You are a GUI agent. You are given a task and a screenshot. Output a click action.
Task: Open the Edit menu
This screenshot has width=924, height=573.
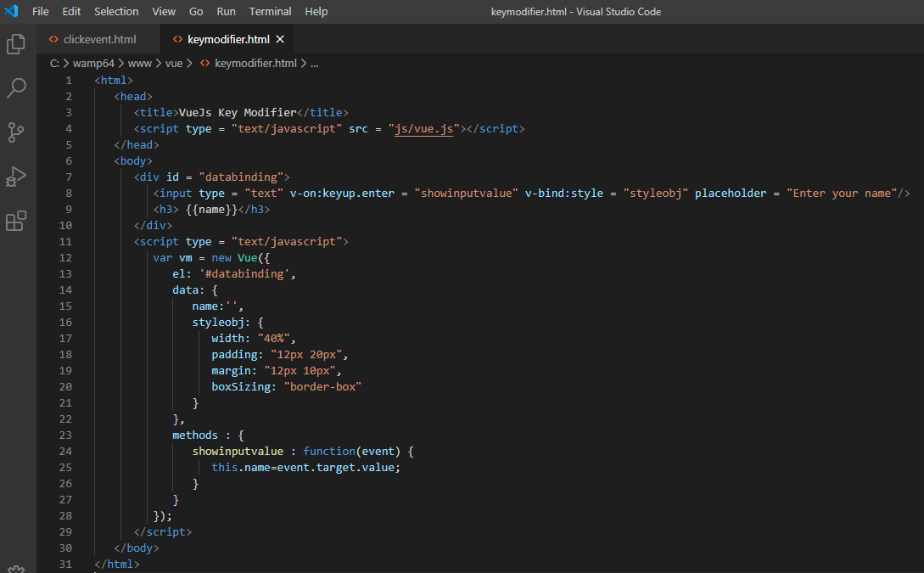point(71,12)
